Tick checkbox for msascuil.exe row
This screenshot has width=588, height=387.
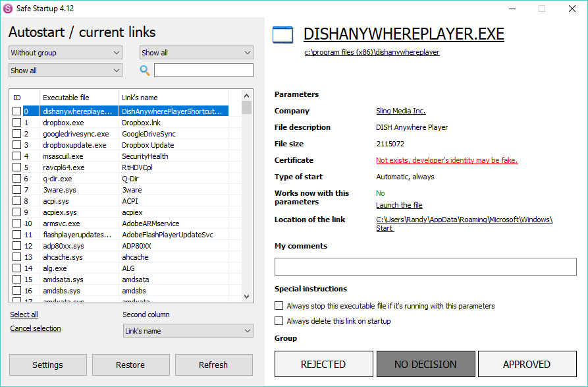tap(17, 156)
